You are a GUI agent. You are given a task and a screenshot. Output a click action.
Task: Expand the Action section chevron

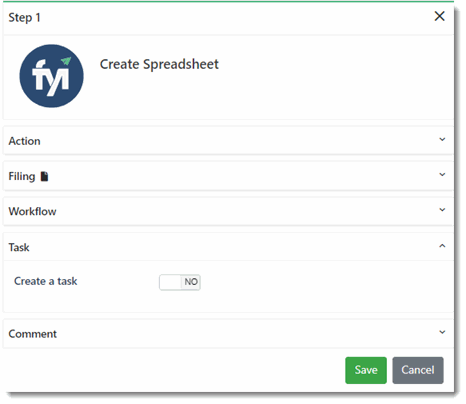[x=442, y=139]
